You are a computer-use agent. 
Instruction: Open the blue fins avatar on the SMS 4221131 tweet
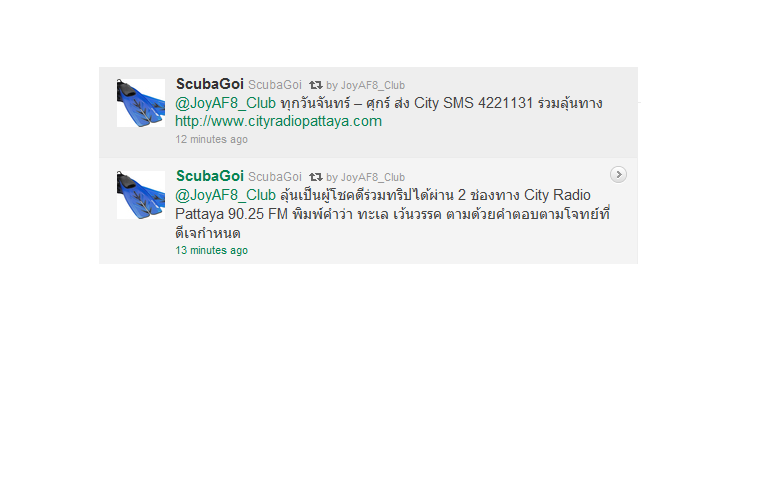click(x=141, y=103)
